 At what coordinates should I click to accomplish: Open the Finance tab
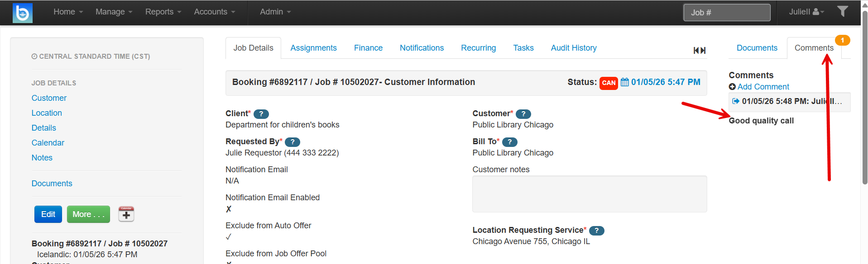tap(368, 48)
